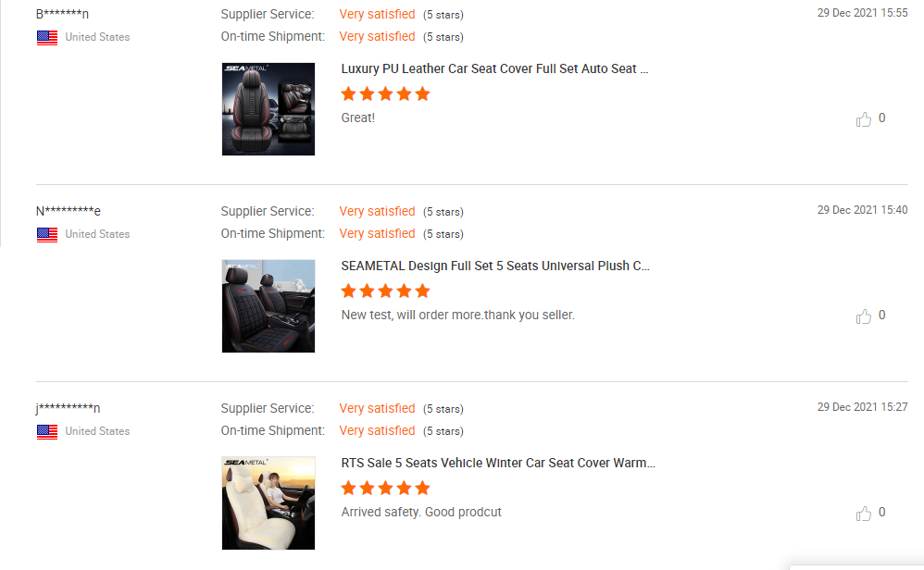Click US flag icon next to B*******n
This screenshot has width=924, height=570.
click(x=47, y=37)
